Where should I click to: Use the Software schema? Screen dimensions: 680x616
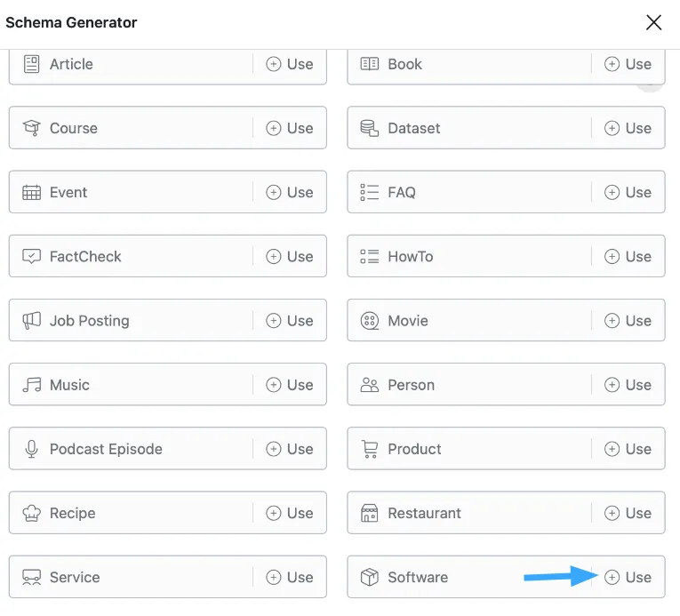(x=628, y=577)
